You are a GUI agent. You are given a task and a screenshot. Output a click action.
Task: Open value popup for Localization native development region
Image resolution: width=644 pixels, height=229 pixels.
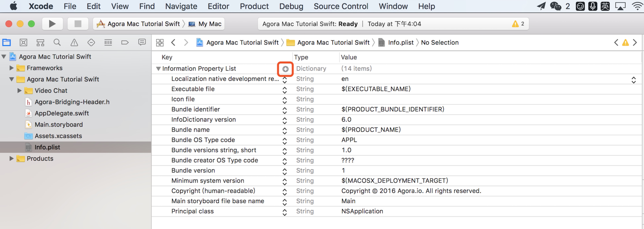[633, 80]
